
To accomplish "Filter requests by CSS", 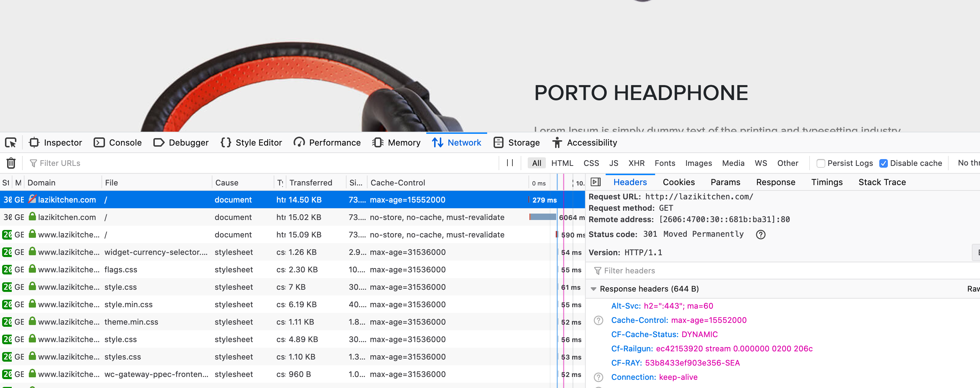I will 591,163.
